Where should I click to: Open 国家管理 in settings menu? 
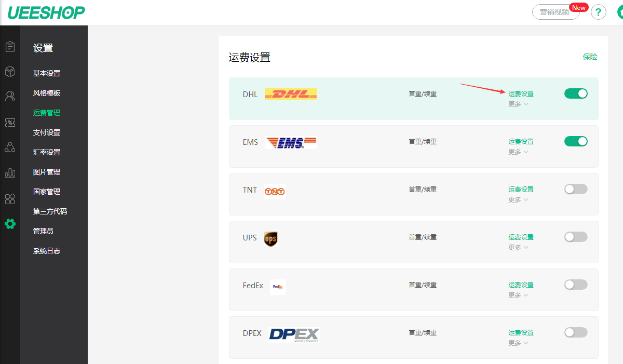coord(47,192)
